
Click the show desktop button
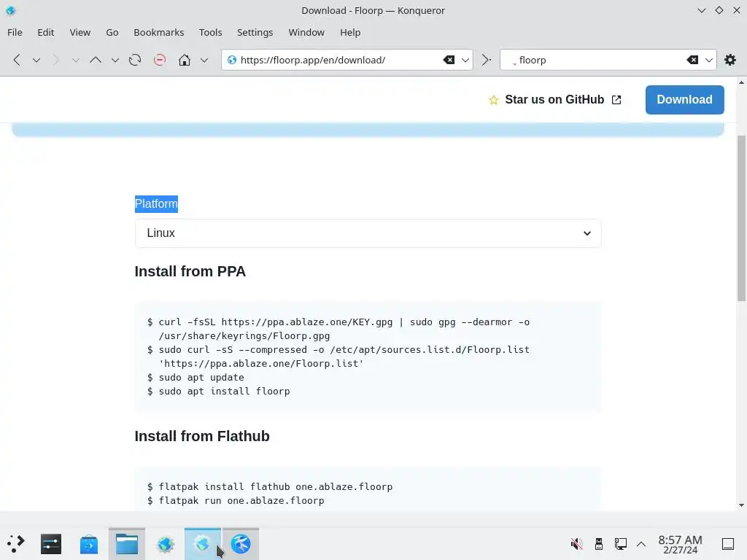[728, 544]
